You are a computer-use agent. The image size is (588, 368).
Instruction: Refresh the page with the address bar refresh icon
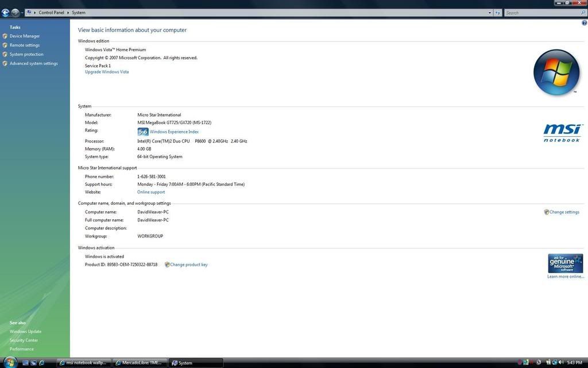tap(498, 13)
